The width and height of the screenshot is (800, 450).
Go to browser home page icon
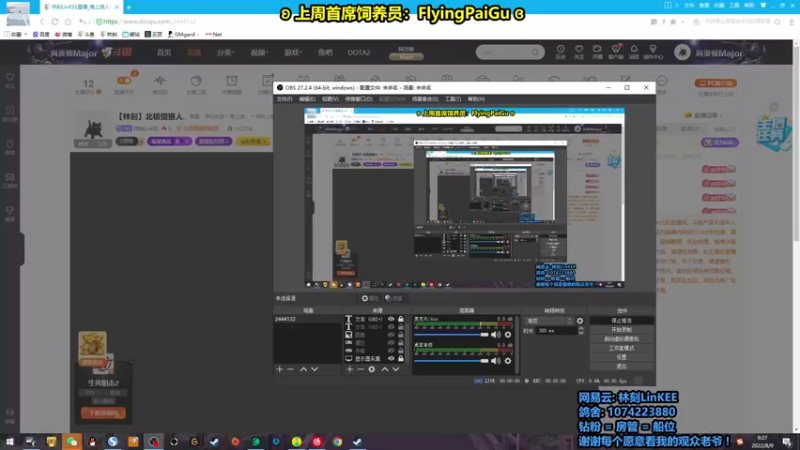[68, 21]
